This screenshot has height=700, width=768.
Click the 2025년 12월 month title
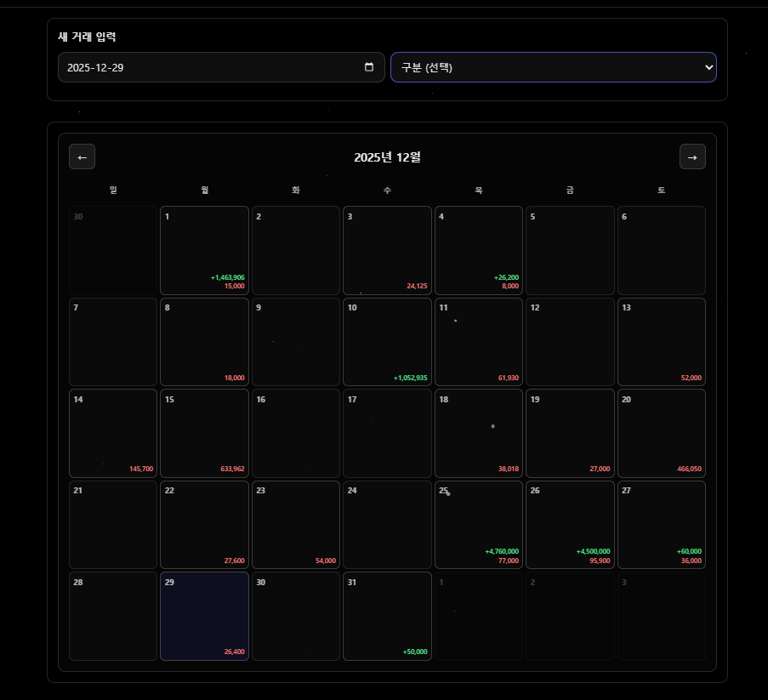coord(387,157)
